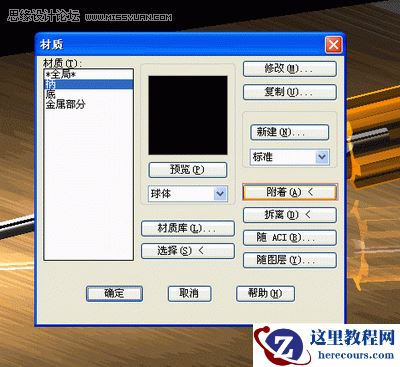The width and height of the screenshot is (400, 367).
Task: Click 取消 to cancel the dialog
Action: tap(189, 294)
